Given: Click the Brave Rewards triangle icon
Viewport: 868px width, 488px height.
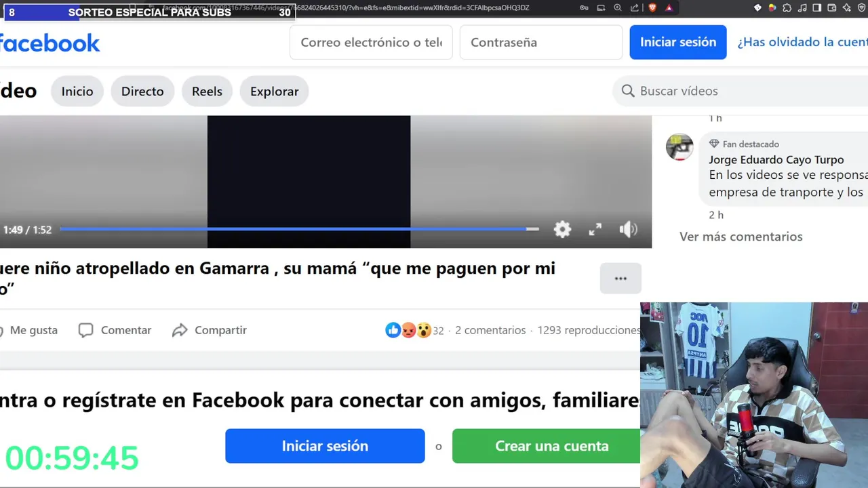Looking at the screenshot, I should click(669, 7).
